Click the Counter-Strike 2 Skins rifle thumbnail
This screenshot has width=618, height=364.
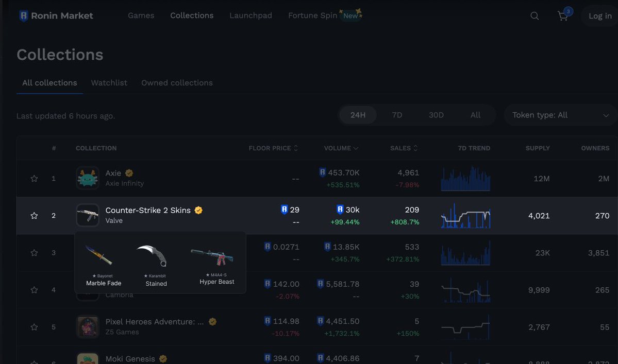(x=88, y=215)
